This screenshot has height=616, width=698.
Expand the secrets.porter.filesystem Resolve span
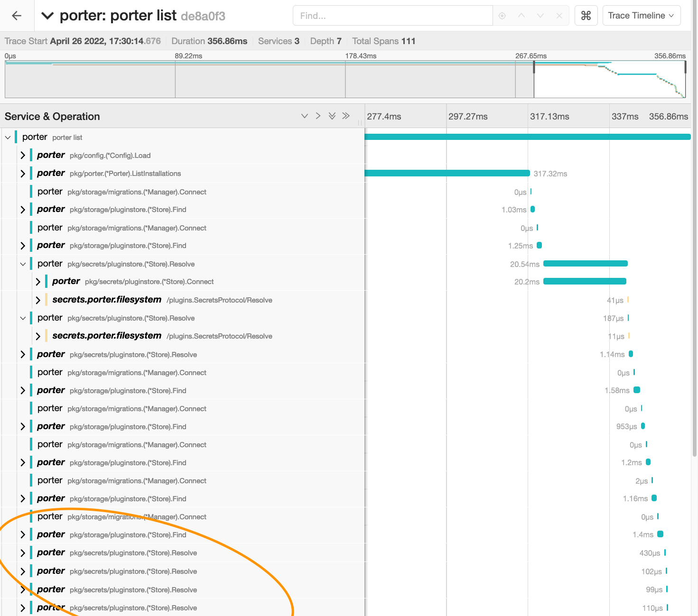click(x=38, y=300)
